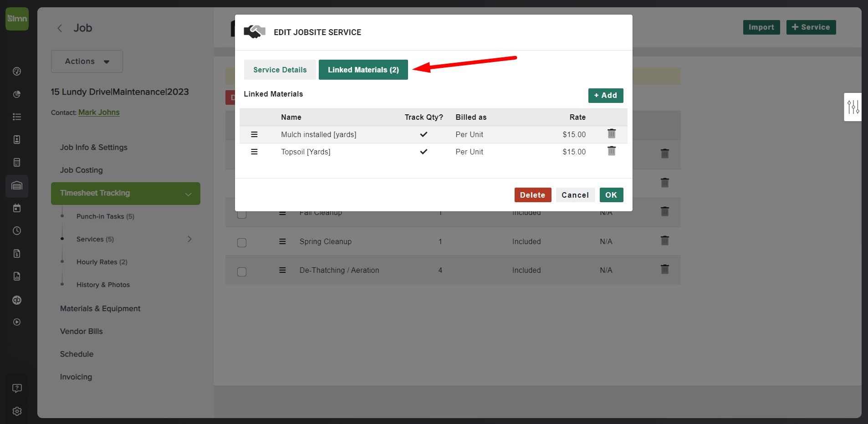
Task: Open Vendor Bills menu item
Action: (82, 331)
